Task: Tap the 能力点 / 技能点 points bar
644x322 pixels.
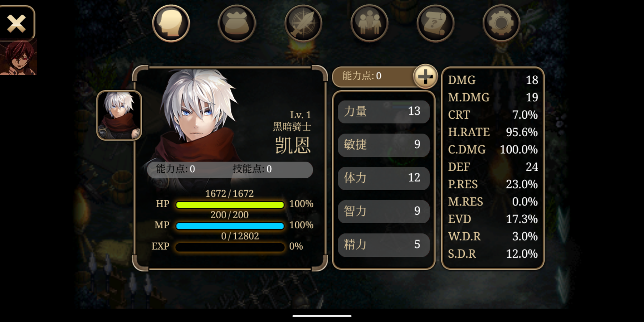Action: [230, 169]
